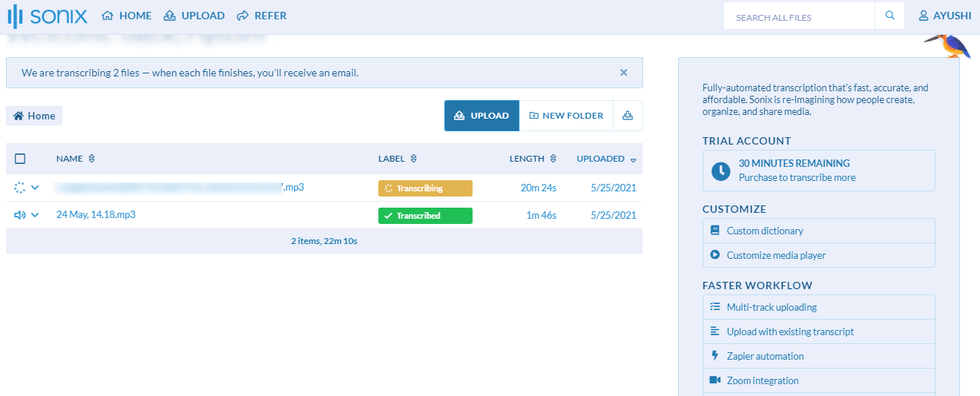Expand options for the transcribing mp3 file
Screen dimensions: 980x396
tap(35, 188)
